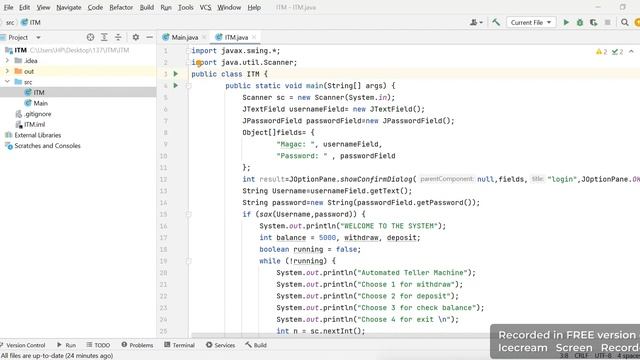640x360 pixels.
Task: Open the Edit menu
Action: [24, 7]
